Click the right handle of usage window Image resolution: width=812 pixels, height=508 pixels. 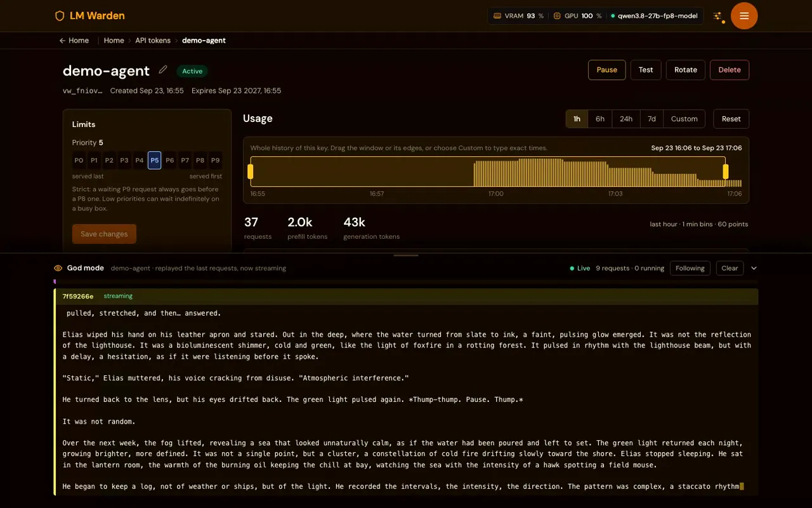coord(726,171)
